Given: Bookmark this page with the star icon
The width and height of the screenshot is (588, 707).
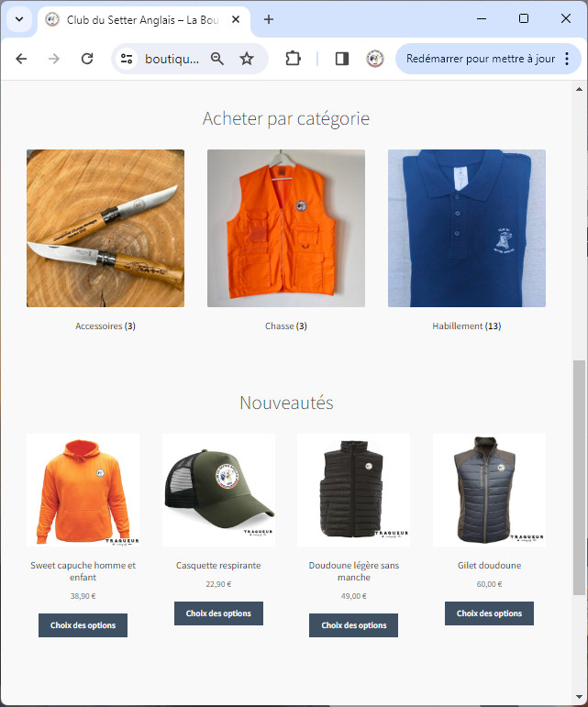Looking at the screenshot, I should coord(247,59).
